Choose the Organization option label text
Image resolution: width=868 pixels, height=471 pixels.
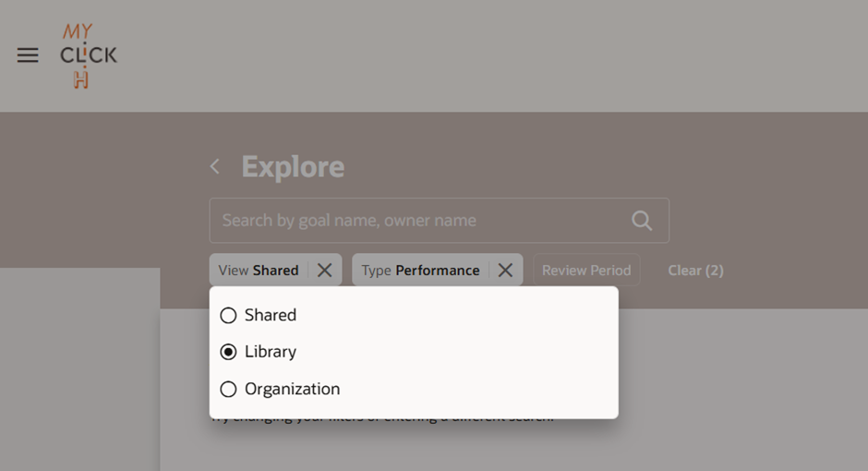click(x=293, y=389)
